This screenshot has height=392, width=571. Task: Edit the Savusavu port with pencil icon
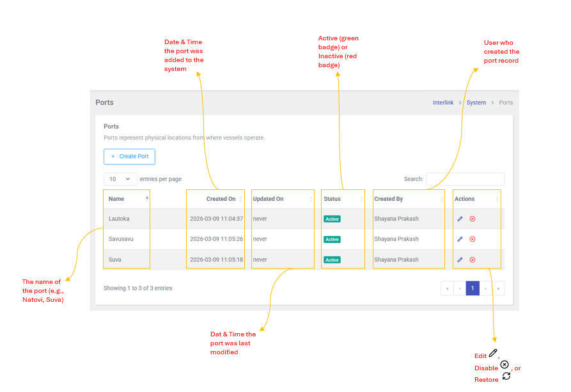[x=460, y=239]
